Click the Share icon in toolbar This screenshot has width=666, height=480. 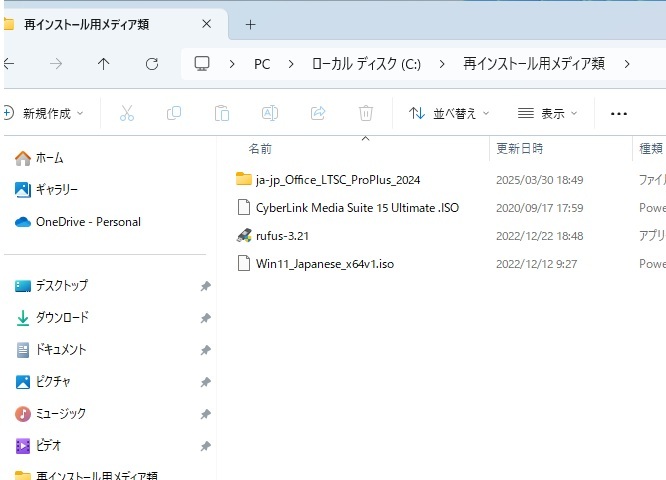(x=318, y=113)
